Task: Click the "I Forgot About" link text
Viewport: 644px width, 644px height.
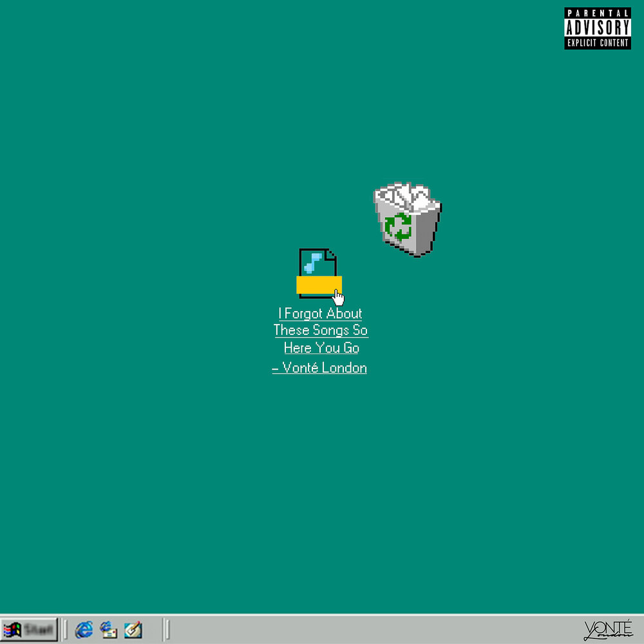Action: tap(320, 314)
